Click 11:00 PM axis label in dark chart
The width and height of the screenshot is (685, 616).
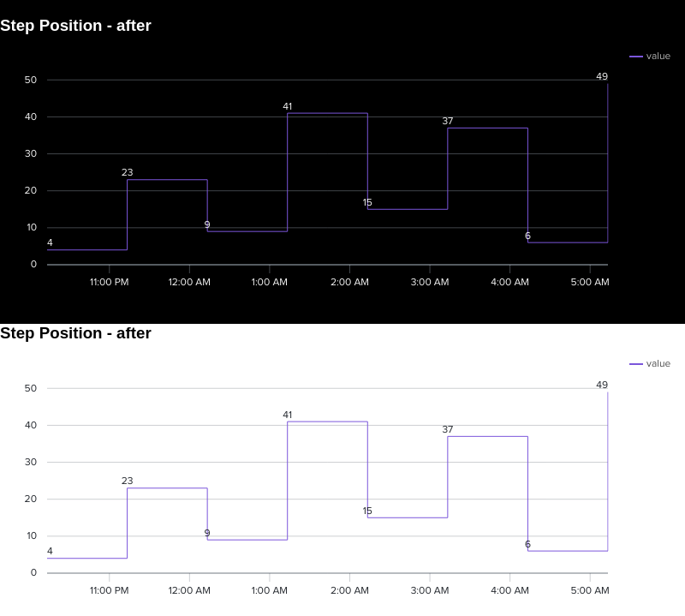coord(110,282)
